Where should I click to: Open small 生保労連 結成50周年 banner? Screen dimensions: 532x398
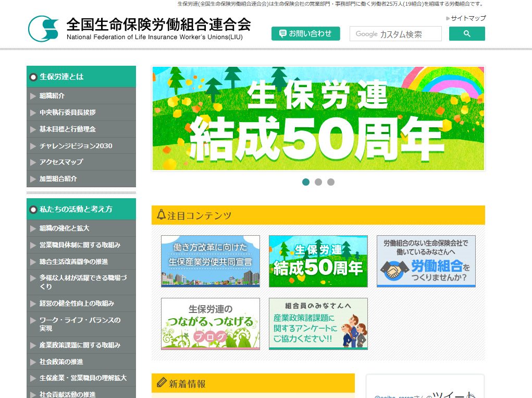coord(318,261)
